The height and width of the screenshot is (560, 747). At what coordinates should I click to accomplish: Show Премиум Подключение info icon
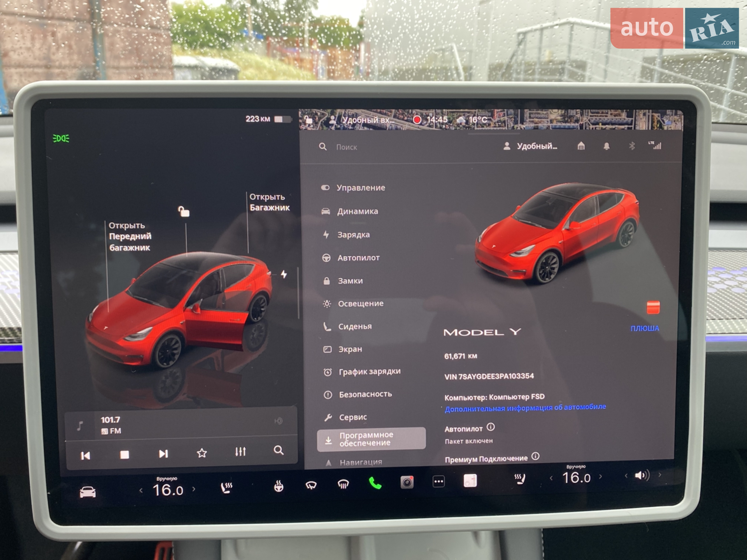point(535,456)
